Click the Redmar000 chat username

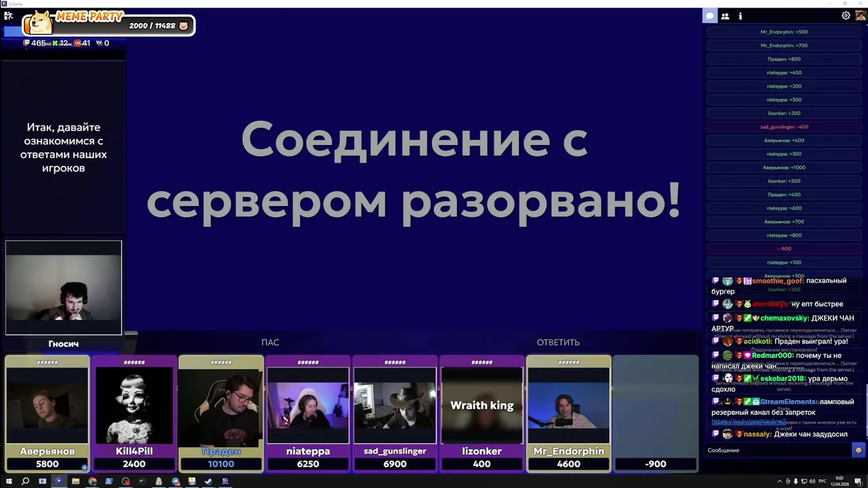point(772,355)
